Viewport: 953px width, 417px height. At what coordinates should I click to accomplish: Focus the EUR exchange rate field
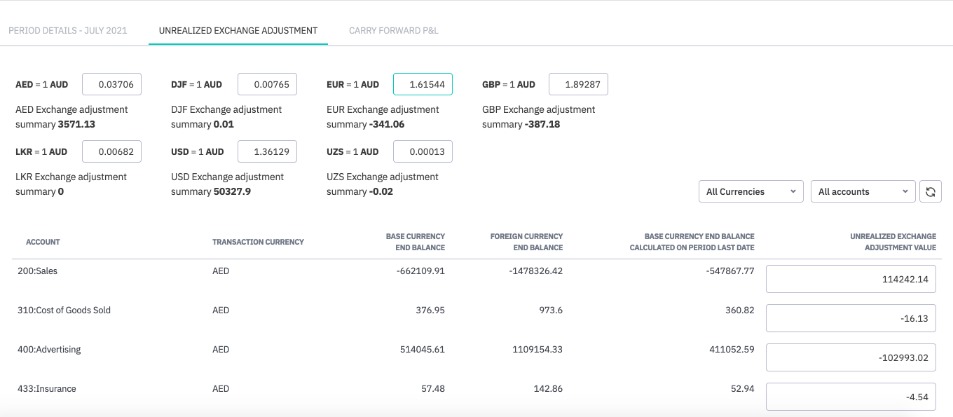tap(422, 85)
